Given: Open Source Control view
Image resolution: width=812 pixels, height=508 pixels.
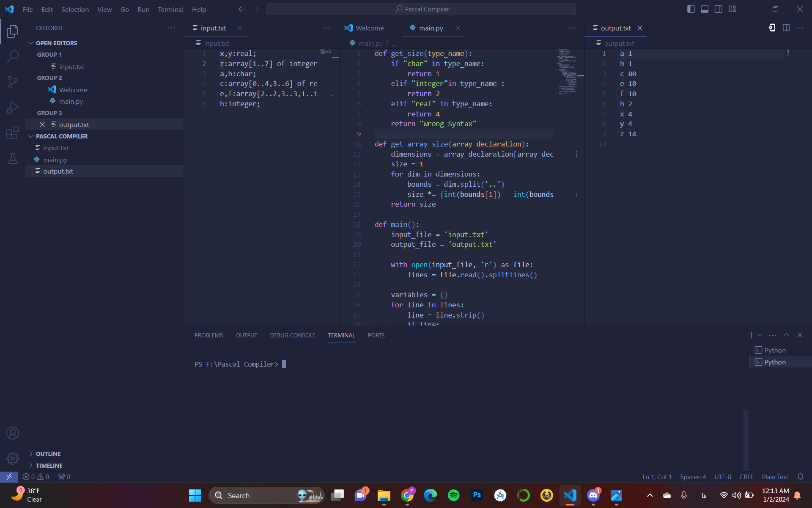Looking at the screenshot, I should pyautogui.click(x=13, y=82).
